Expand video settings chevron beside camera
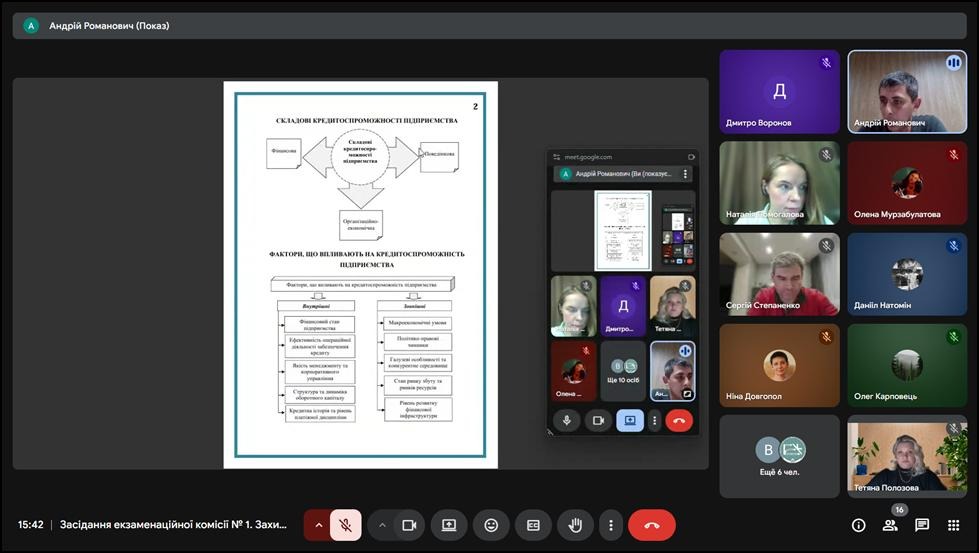This screenshot has width=979, height=553. 382,525
